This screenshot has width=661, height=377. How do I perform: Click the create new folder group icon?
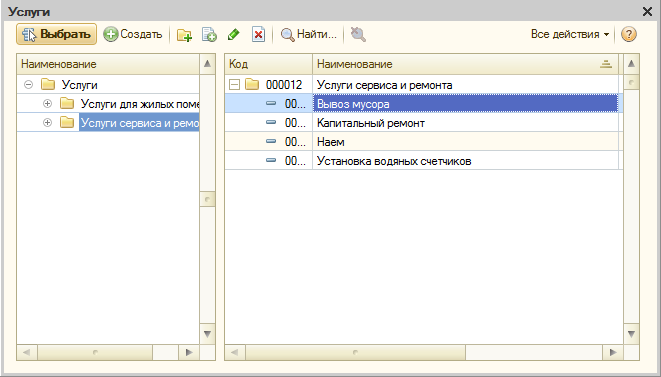(184, 35)
